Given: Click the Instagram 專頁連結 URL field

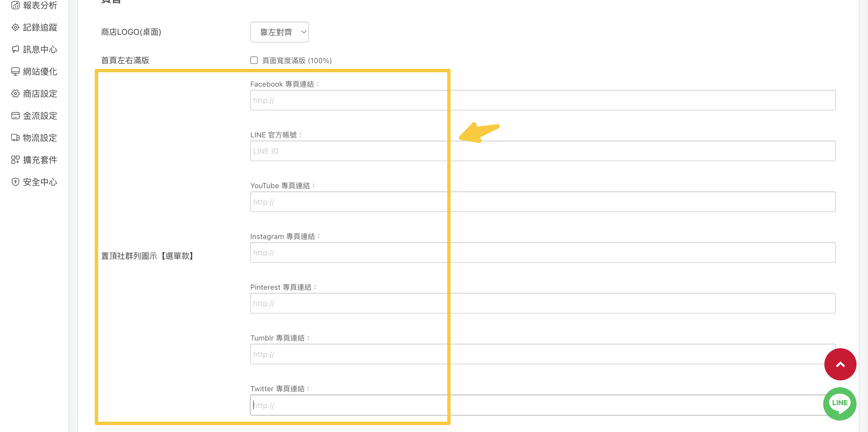Looking at the screenshot, I should click(542, 252).
